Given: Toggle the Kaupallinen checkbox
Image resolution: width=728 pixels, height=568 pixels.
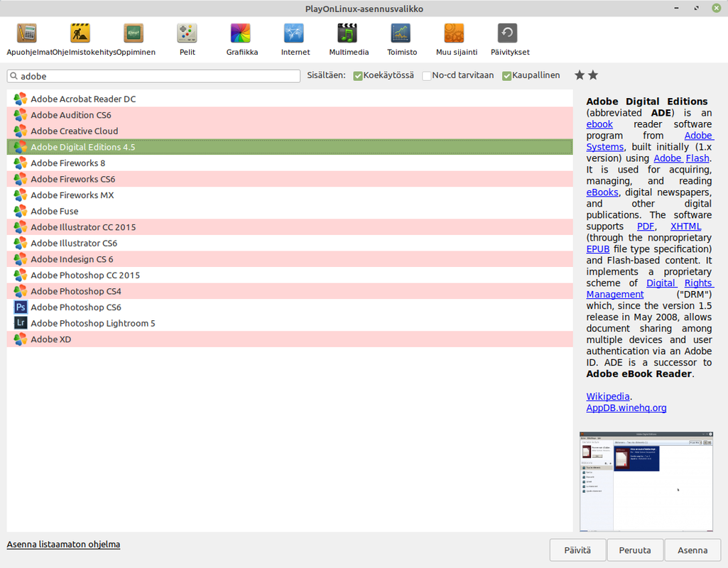Looking at the screenshot, I should (506, 76).
